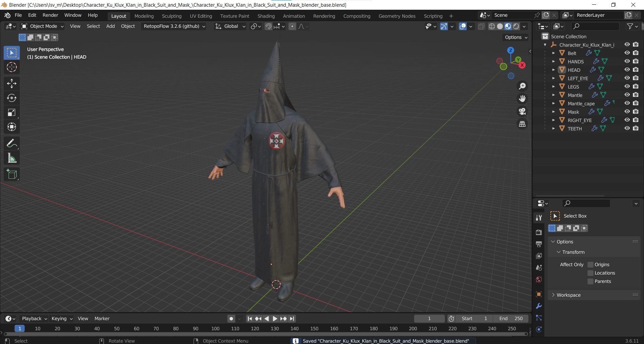Screen dimensions: 644x344
Task: Open the File menu
Action: coord(18,15)
